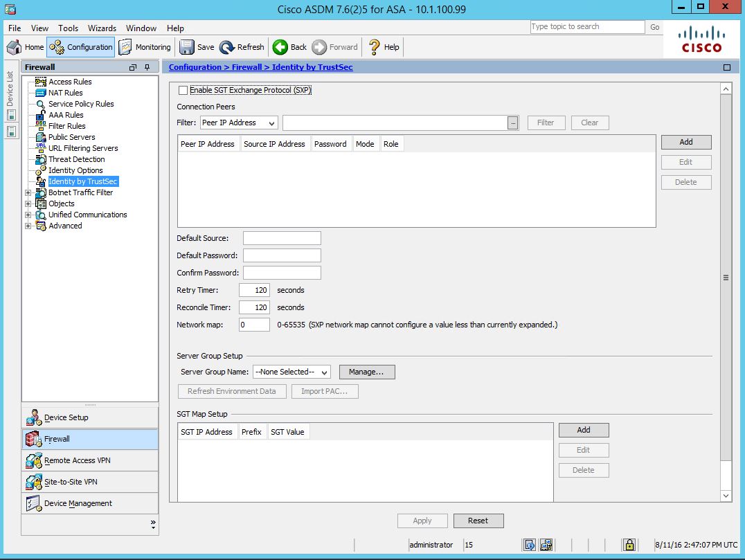Select Threat Detection icon in tree
The height and width of the screenshot is (560, 745).
[41, 159]
